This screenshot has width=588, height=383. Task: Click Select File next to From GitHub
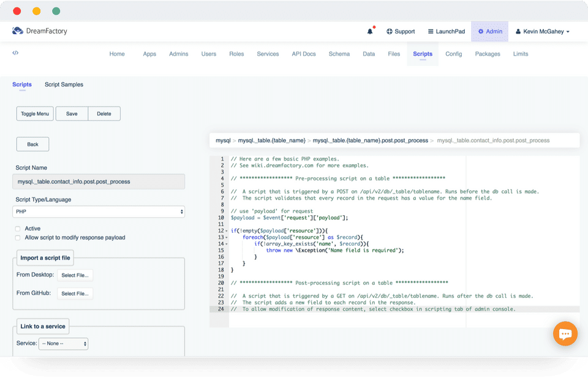tap(75, 294)
